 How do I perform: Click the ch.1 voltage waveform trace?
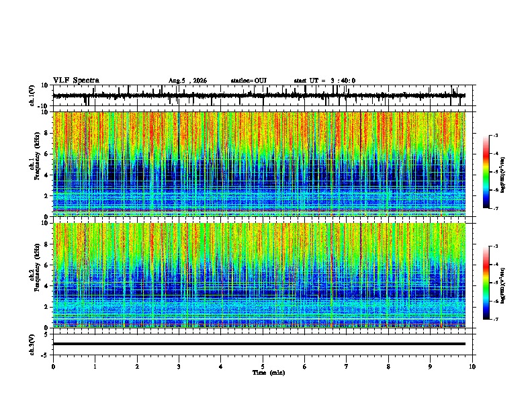(x=259, y=95)
